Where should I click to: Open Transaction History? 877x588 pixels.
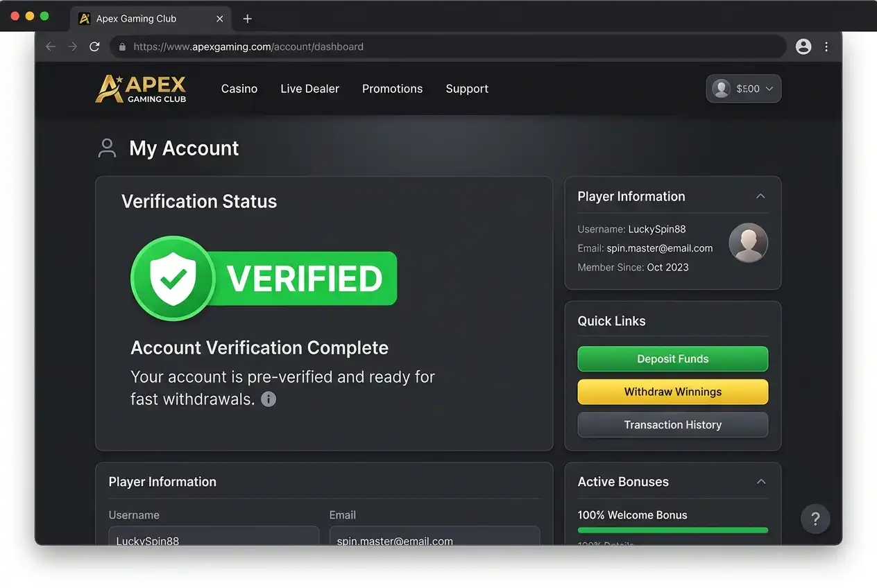point(673,425)
